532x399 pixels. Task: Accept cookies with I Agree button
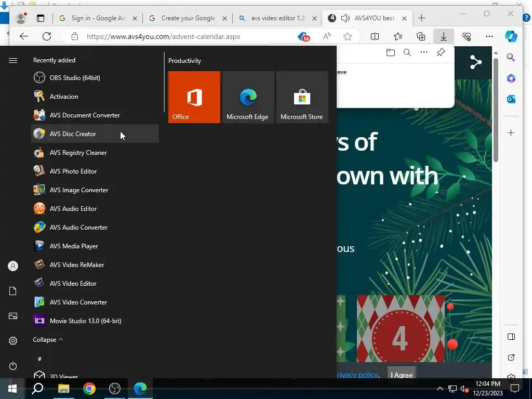[402, 375]
